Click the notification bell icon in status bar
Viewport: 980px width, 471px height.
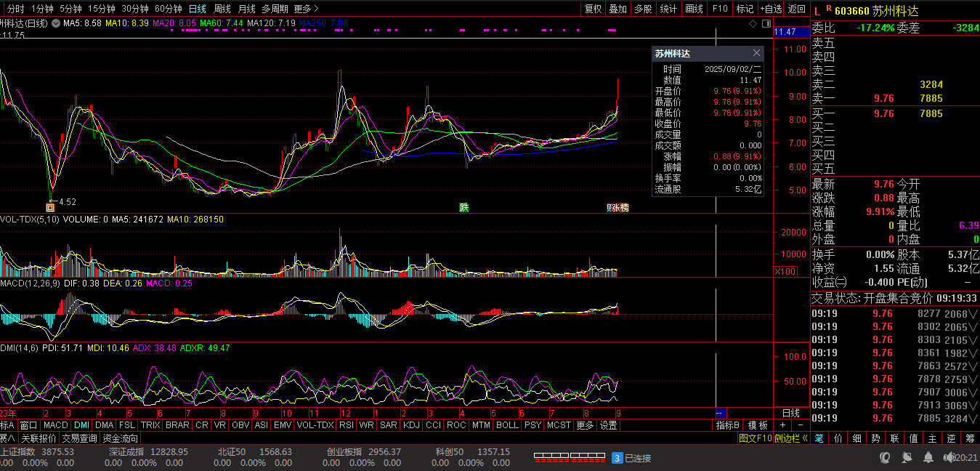coord(928,458)
